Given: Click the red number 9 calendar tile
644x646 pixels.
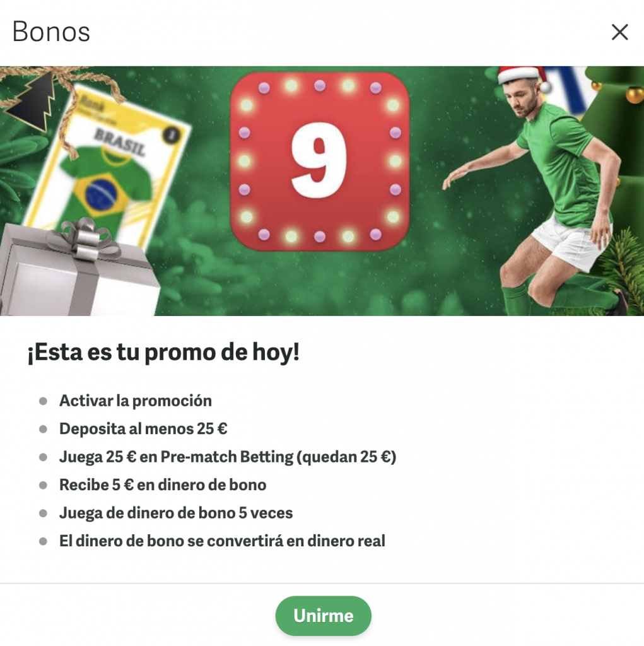Looking at the screenshot, I should pyautogui.click(x=319, y=161).
